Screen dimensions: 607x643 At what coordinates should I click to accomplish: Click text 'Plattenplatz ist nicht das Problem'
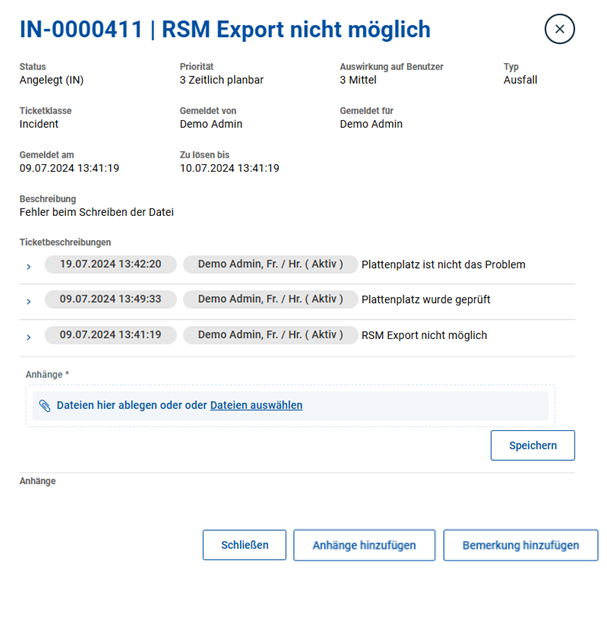[x=443, y=264]
